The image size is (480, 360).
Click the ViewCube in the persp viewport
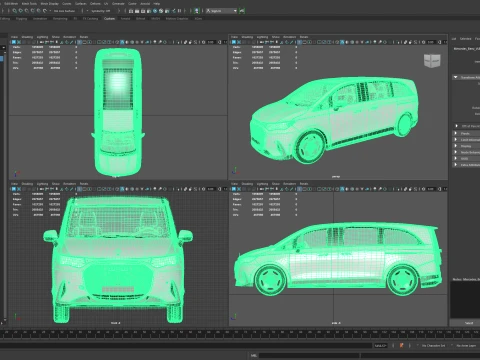432,61
